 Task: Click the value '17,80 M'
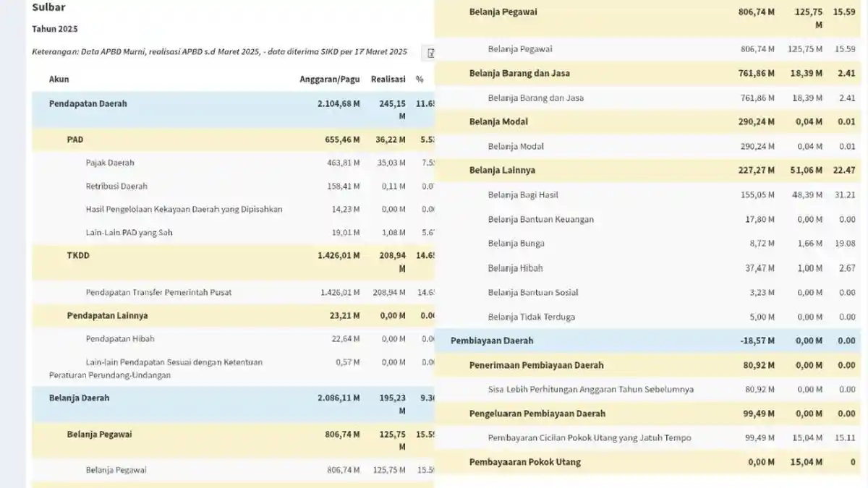[760, 220]
